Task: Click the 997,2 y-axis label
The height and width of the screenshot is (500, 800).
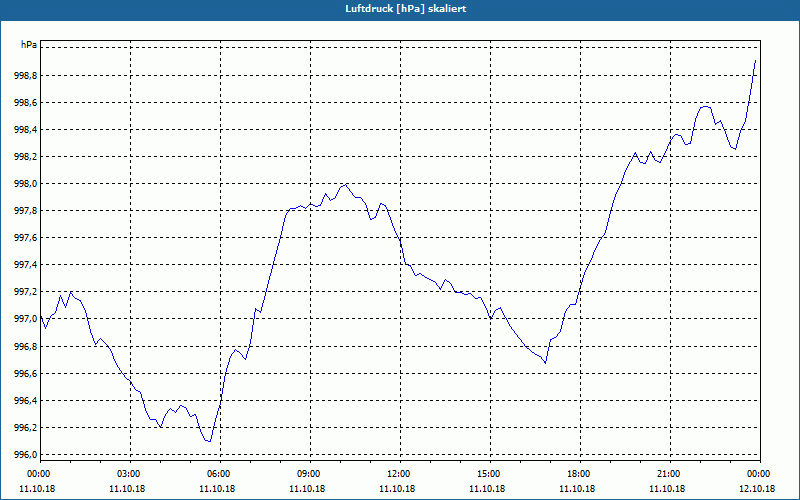Action: 25,292
